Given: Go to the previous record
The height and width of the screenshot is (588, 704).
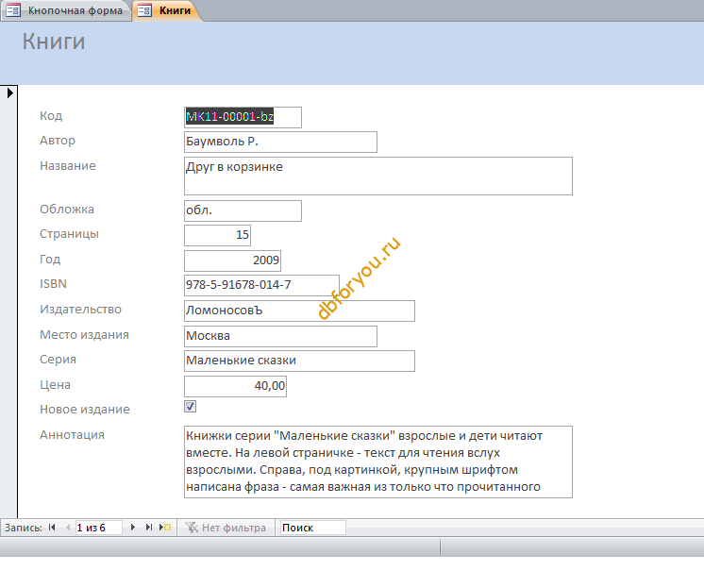Looking at the screenshot, I should coord(68,528).
